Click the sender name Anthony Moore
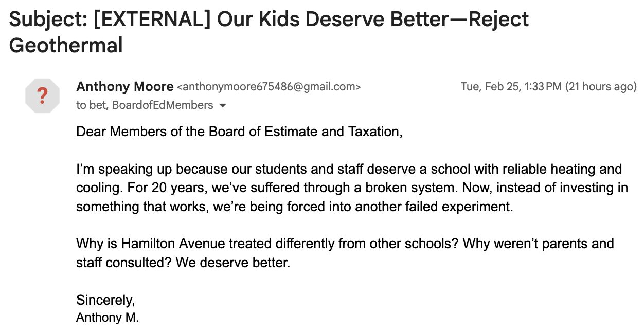 pyautogui.click(x=125, y=86)
